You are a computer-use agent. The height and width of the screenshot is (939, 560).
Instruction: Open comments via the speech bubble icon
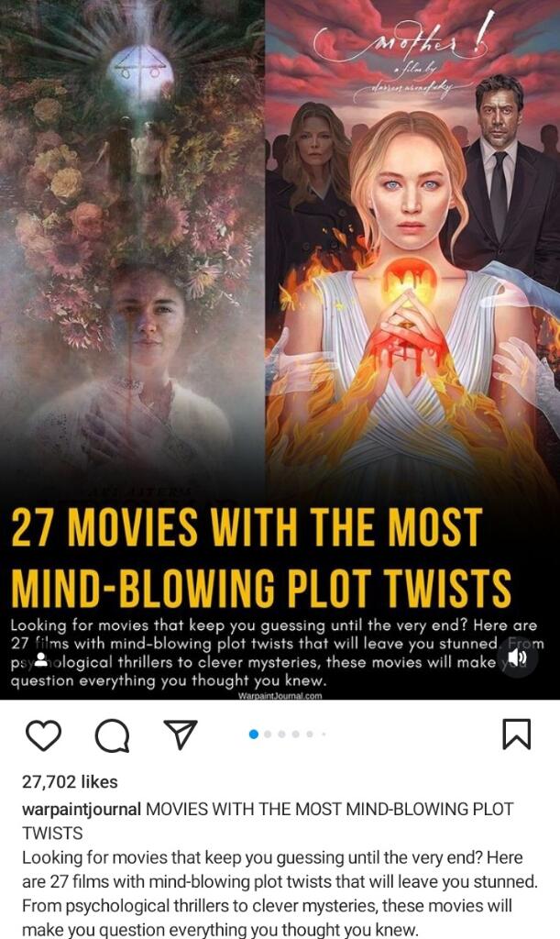tap(112, 735)
